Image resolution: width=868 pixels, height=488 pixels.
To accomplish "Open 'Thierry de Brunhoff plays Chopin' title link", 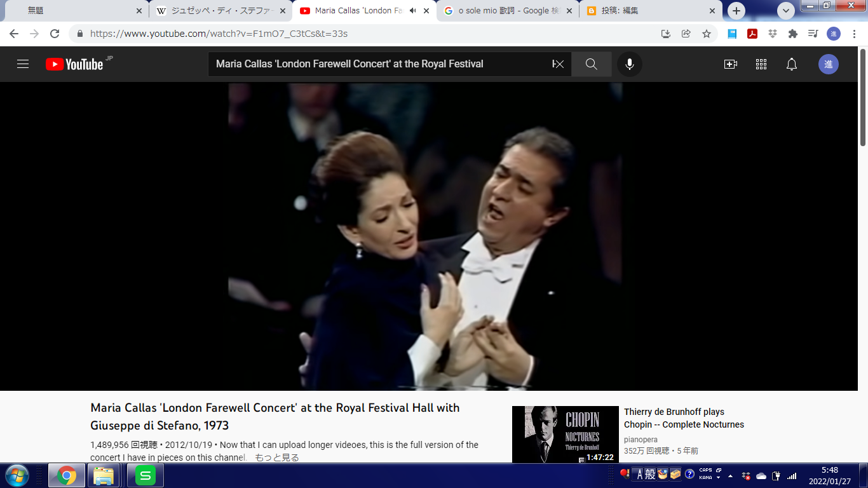I will (684, 418).
